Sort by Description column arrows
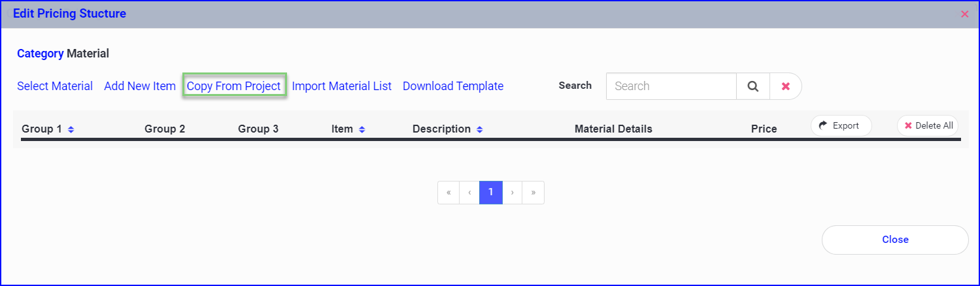Image resolution: width=980 pixels, height=286 pixels. coord(480,129)
